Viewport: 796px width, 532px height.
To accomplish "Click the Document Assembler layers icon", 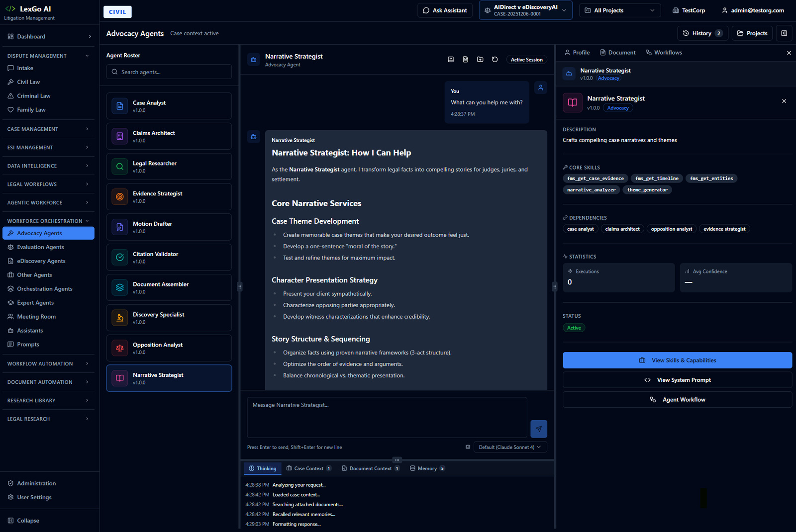I will click(x=120, y=287).
